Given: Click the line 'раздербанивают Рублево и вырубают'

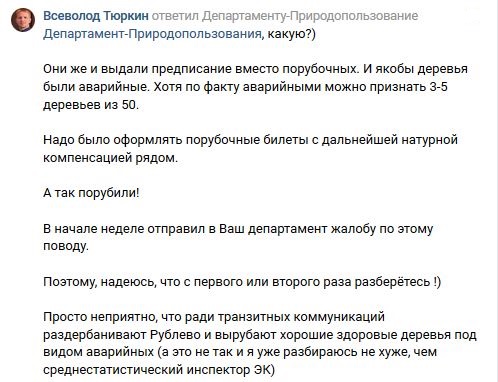Looking at the screenshot, I should 260,335.
